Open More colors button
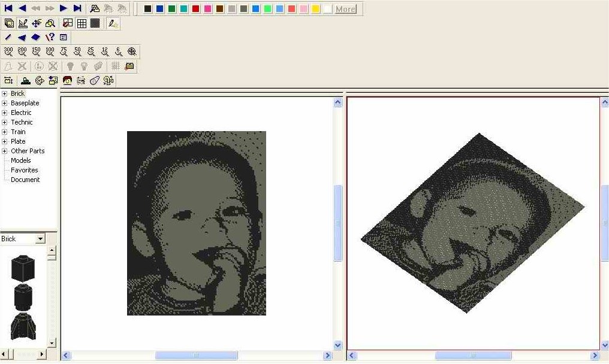 click(x=345, y=9)
